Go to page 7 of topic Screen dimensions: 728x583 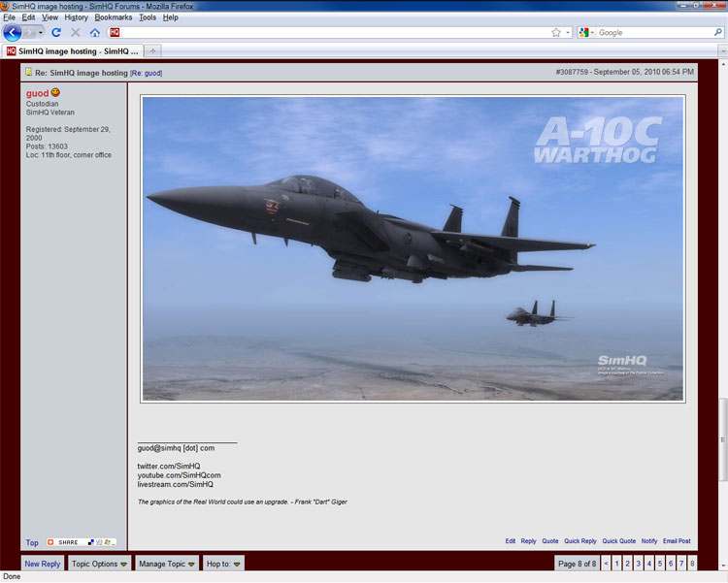click(x=681, y=564)
